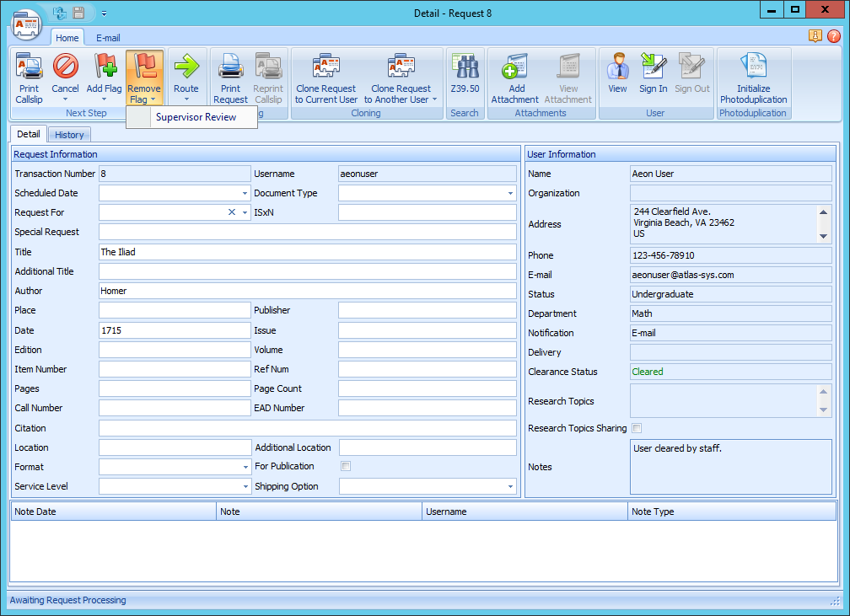Expand the Shipping Option dropdown
Viewport: 850px width, 616px height.
(x=510, y=486)
